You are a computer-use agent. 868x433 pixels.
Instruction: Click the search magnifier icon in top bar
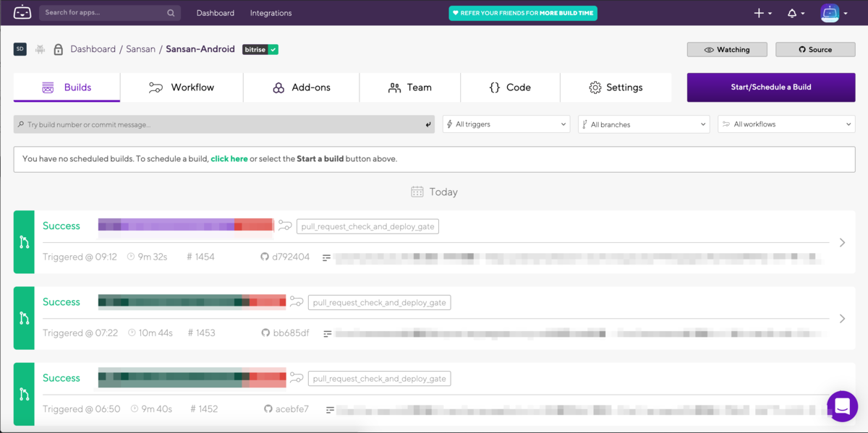pos(171,13)
